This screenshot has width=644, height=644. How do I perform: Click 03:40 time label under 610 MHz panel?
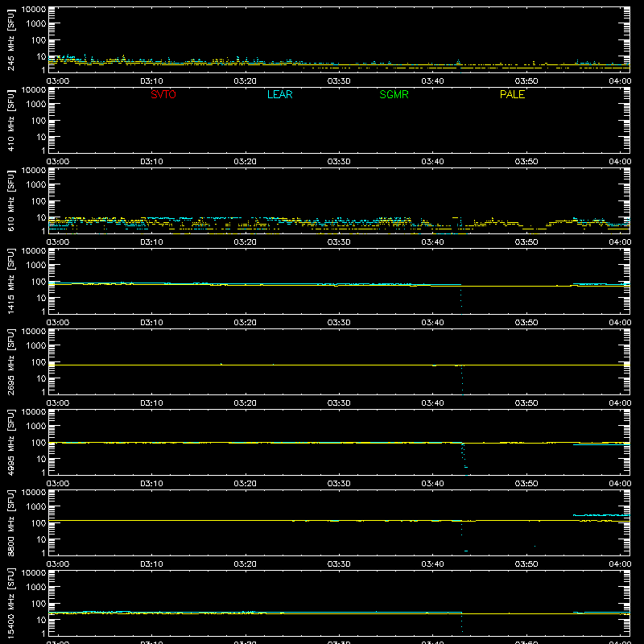point(432,242)
